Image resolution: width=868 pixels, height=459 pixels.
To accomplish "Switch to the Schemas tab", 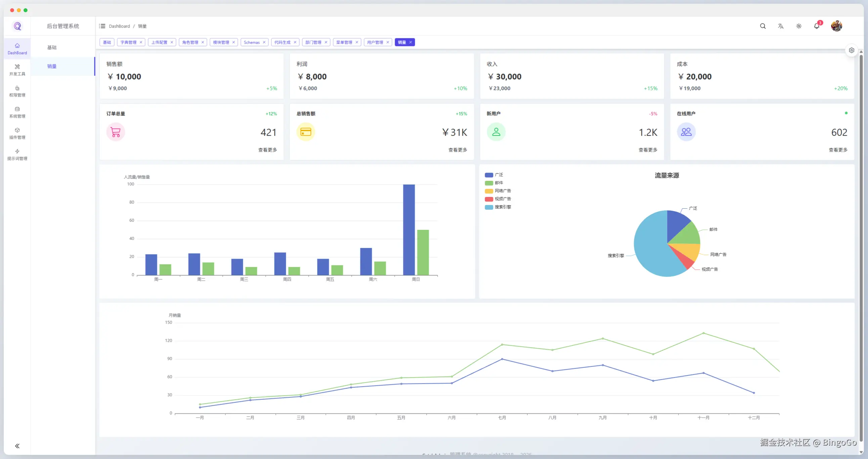I will [252, 42].
